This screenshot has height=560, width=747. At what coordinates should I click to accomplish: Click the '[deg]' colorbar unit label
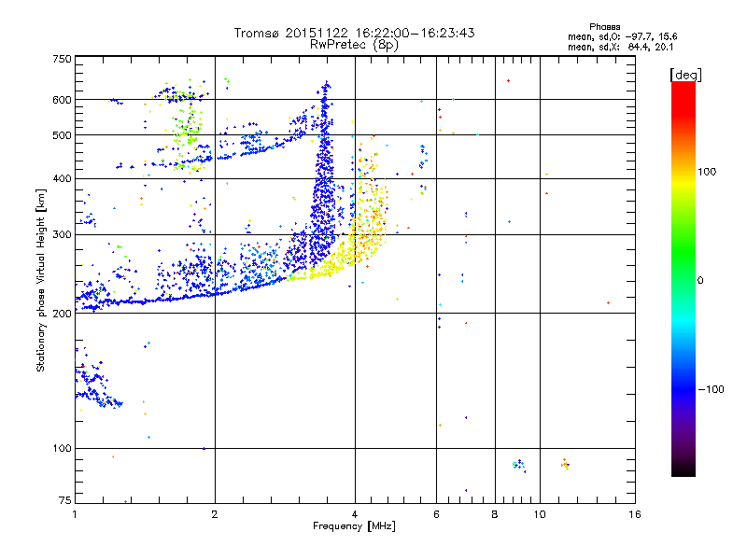(x=685, y=75)
